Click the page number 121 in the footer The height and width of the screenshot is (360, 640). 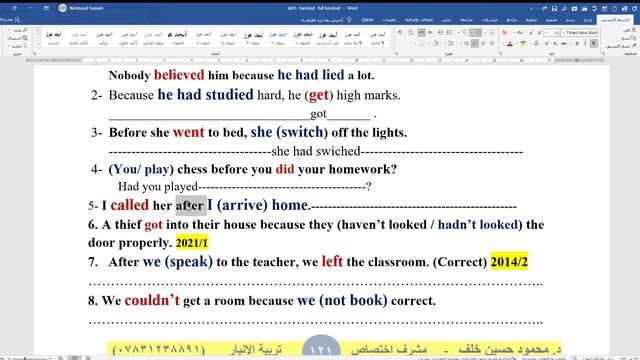tap(320, 350)
